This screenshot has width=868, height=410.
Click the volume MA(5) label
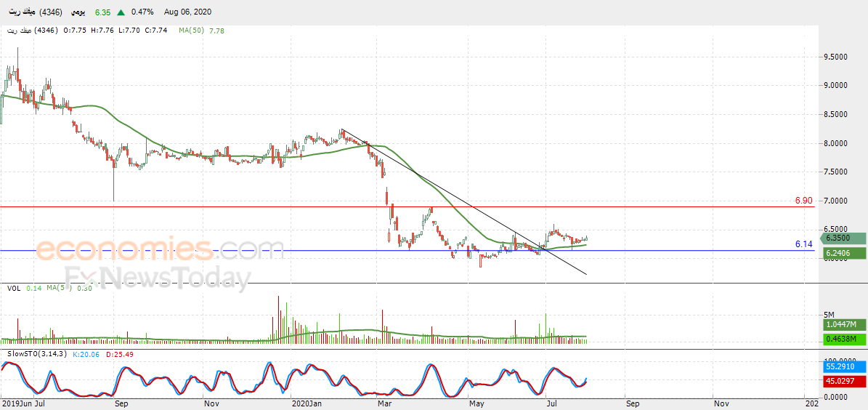58,288
